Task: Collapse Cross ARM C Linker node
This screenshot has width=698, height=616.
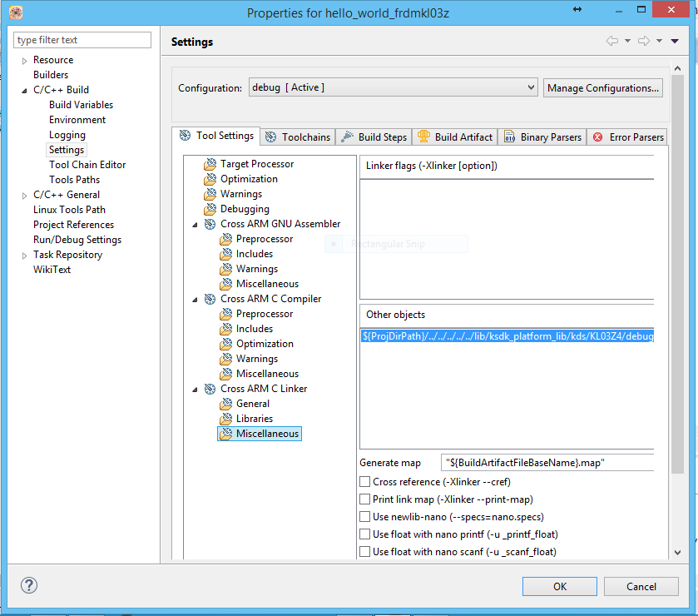Action: tap(195, 390)
